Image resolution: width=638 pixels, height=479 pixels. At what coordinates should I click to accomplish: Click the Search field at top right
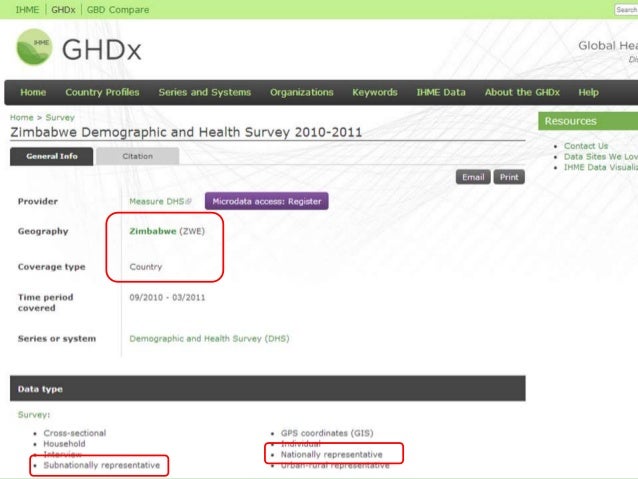626,10
